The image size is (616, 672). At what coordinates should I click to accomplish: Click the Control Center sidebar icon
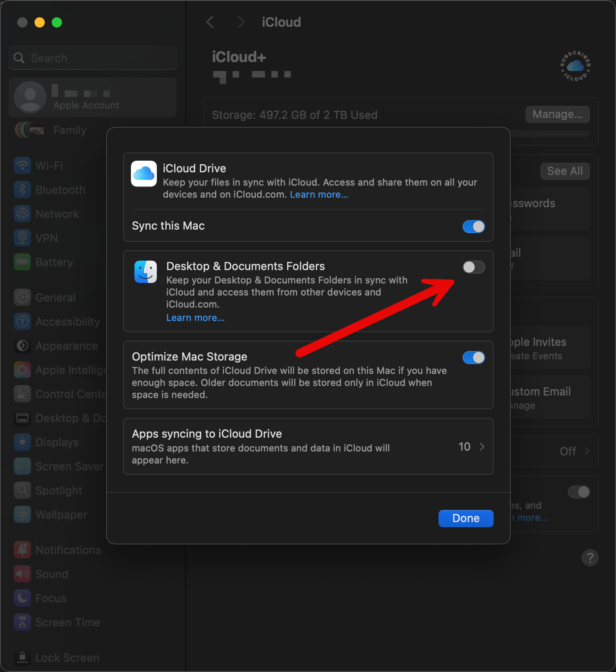pos(22,394)
